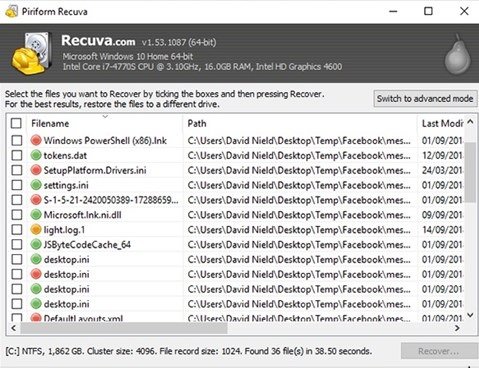Sort by the Path column header
The height and width of the screenshot is (368, 479).
[300, 124]
